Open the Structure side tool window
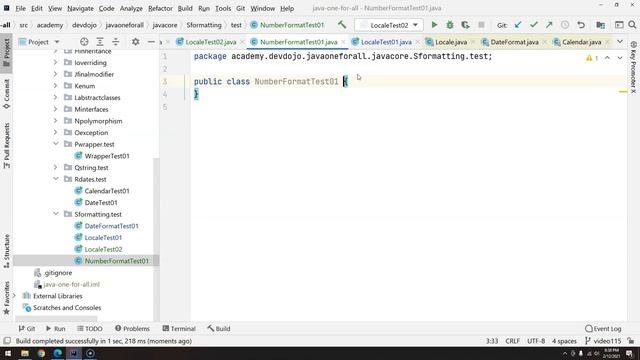 7,251
